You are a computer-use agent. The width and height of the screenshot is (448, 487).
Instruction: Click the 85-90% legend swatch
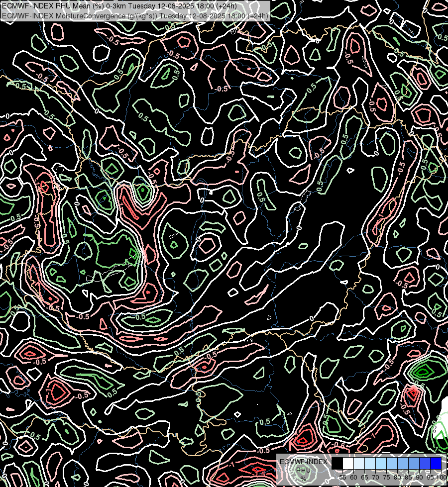[414, 463]
